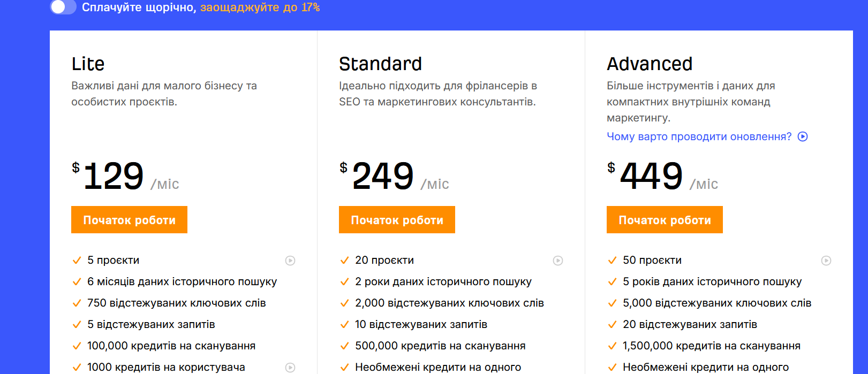The height and width of the screenshot is (374, 868).
Task: Select the Advanced plan heading
Action: (x=649, y=64)
